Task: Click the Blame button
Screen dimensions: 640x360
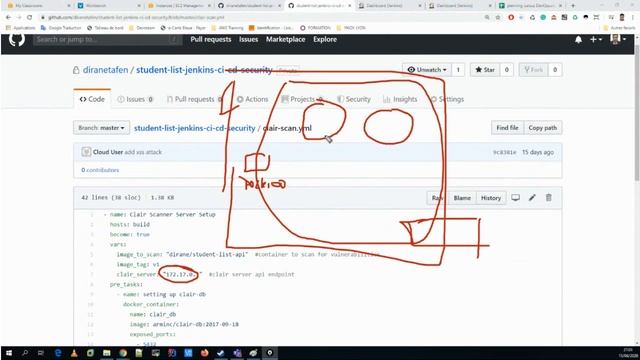Action: pos(462,198)
